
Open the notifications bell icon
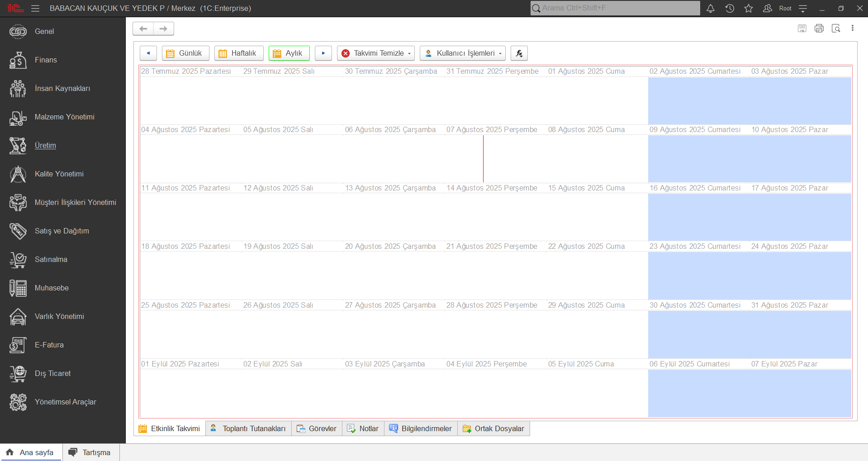point(710,8)
